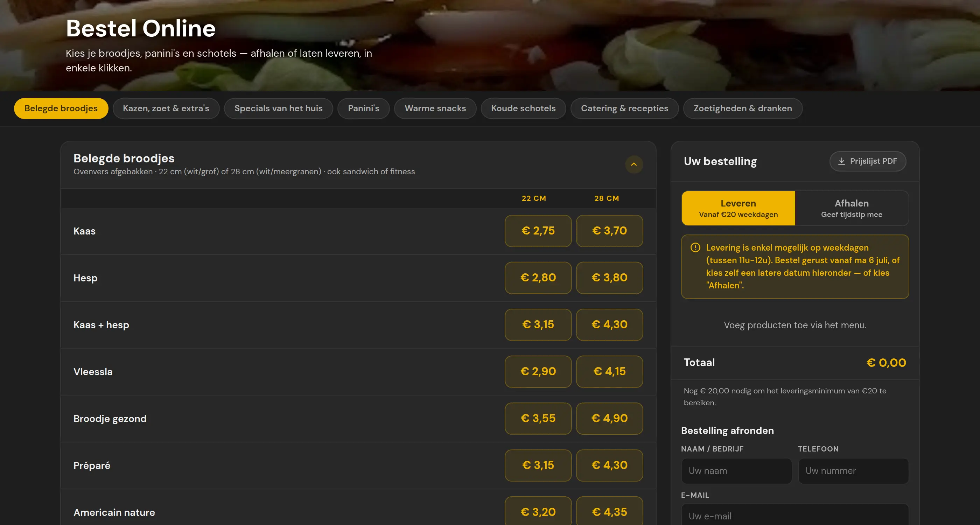The width and height of the screenshot is (980, 525).
Task: Go to Zoetigheden & dranken tab
Action: pos(743,108)
